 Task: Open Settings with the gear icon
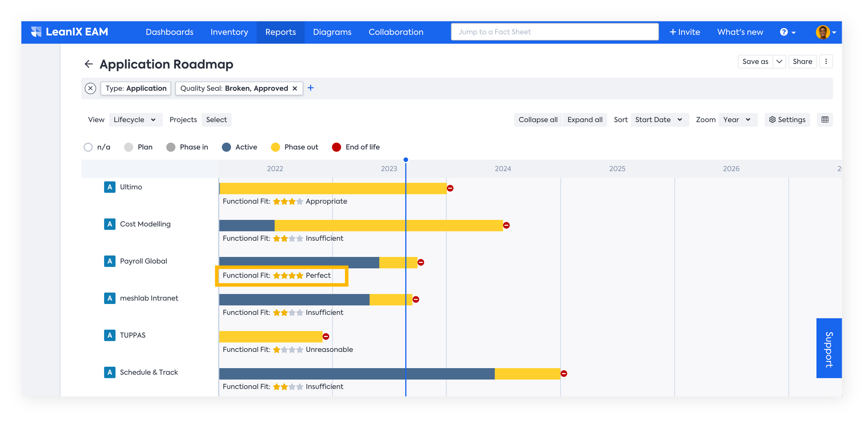tap(787, 120)
